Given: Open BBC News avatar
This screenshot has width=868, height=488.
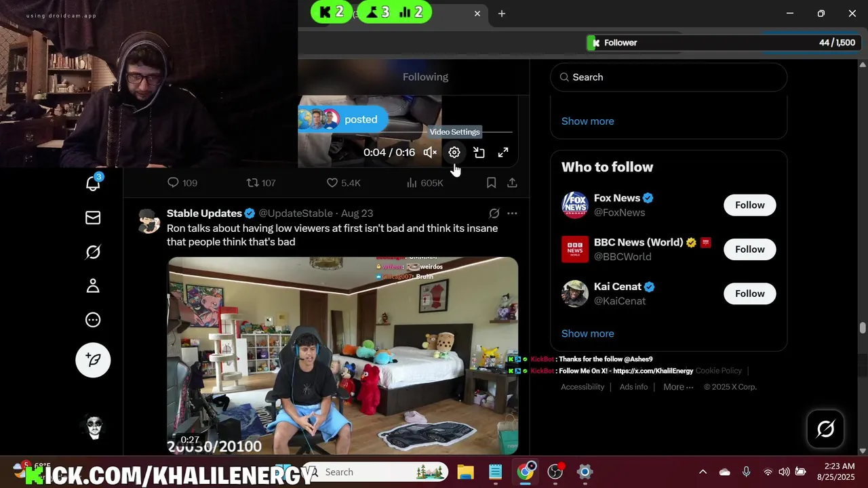Looking at the screenshot, I should [575, 249].
